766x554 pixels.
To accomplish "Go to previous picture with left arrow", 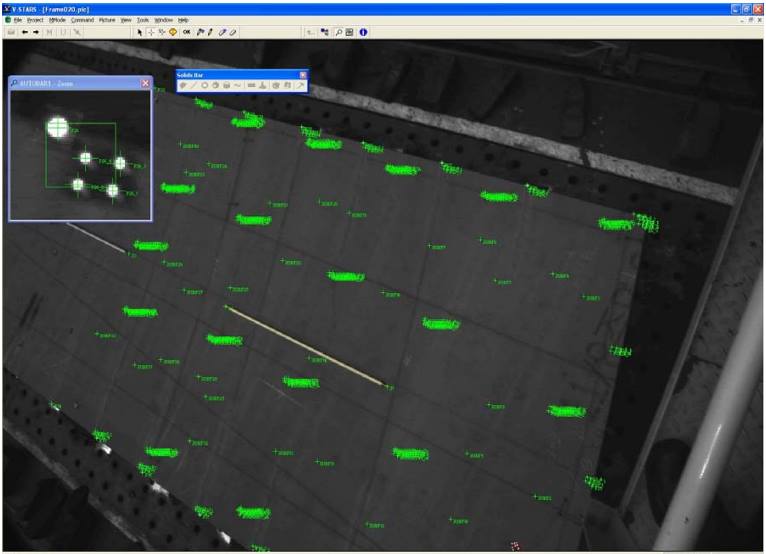I will point(24,32).
